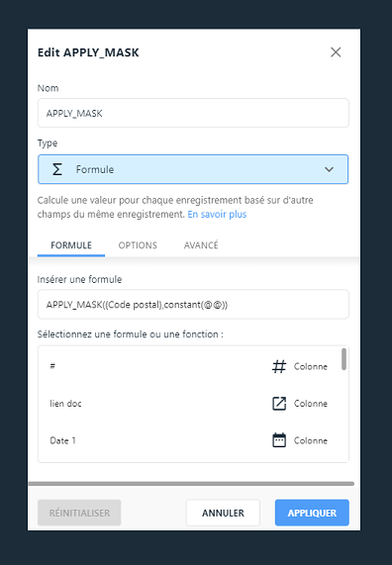Screen dimensions: 392x565
Task: Switch to the FORMULE tab
Action: click(x=71, y=245)
